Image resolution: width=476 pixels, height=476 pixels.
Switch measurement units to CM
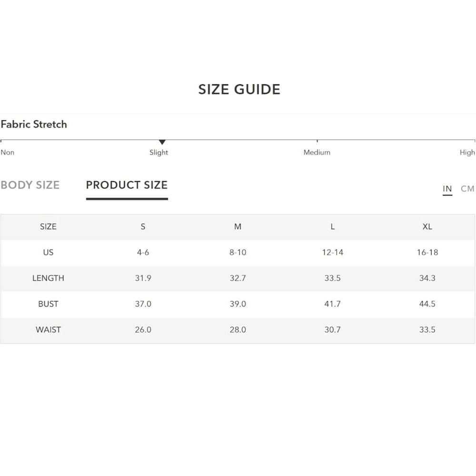click(467, 189)
